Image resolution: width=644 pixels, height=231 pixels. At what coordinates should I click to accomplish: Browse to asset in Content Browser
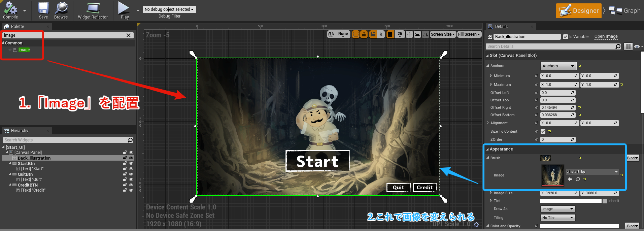pos(61,10)
